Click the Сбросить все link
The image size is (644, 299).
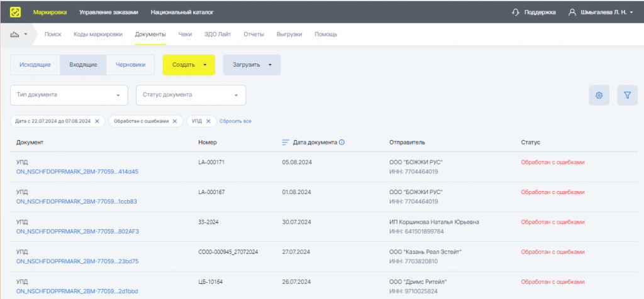click(235, 121)
